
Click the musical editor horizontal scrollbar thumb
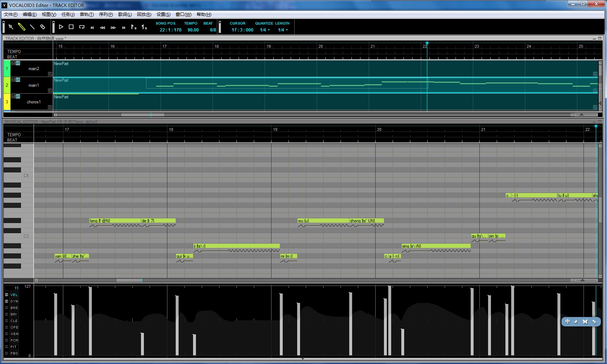click(129, 280)
